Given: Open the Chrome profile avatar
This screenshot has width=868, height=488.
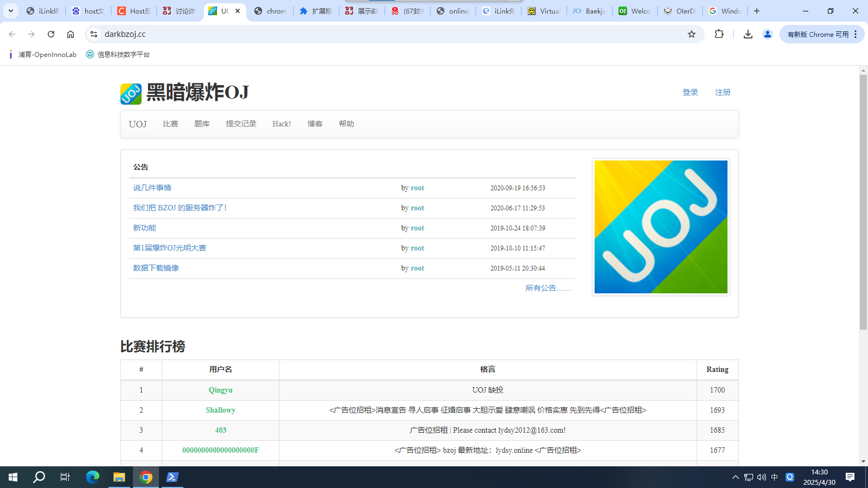Looking at the screenshot, I should click(768, 34).
